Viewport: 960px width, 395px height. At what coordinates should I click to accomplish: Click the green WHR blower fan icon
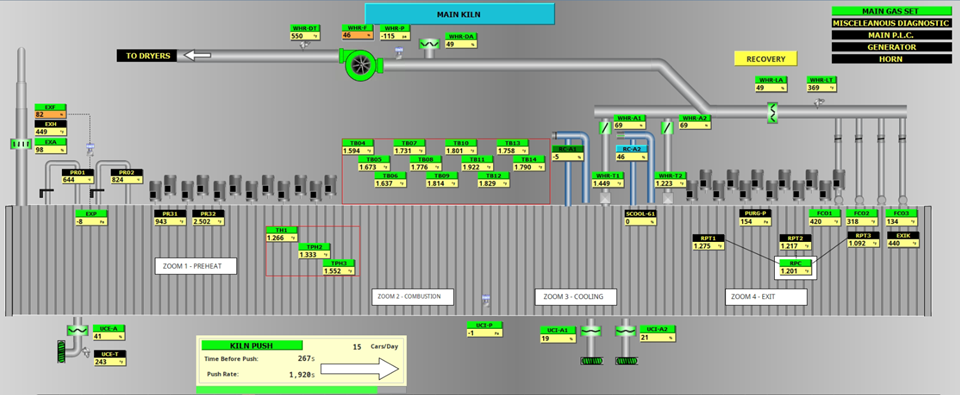click(361, 64)
